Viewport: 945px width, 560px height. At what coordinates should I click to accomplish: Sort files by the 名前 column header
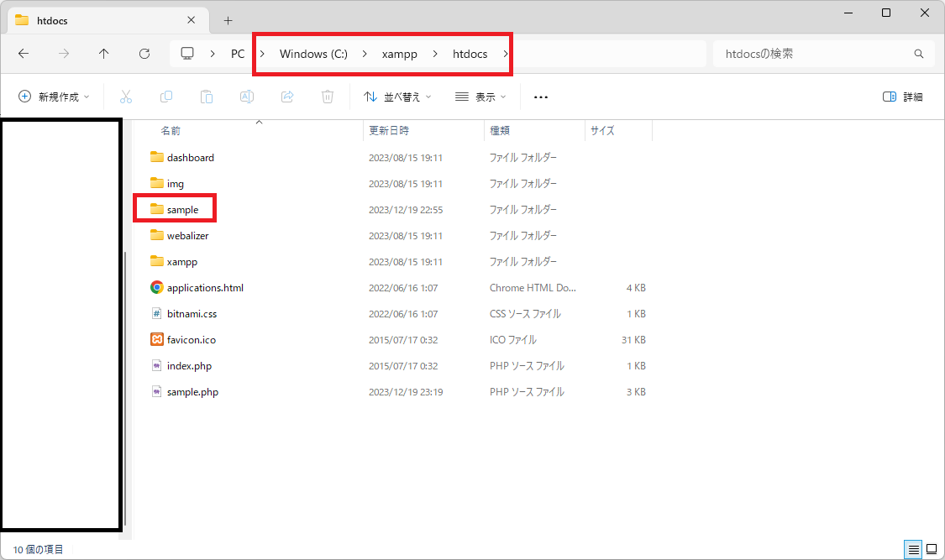click(172, 130)
